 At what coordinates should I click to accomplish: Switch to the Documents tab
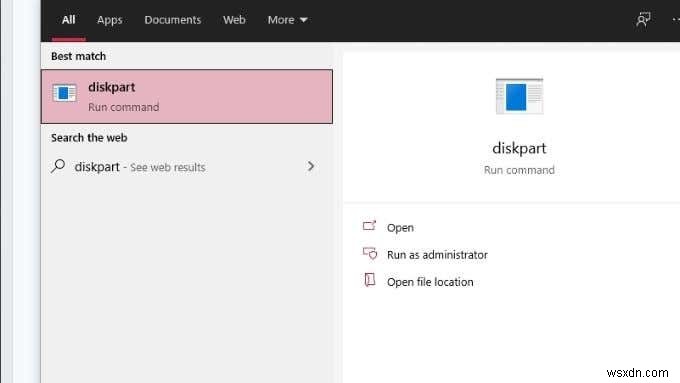173,20
